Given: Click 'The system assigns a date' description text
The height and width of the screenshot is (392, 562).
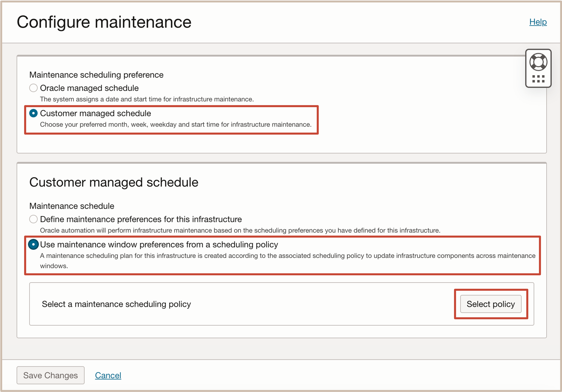Looking at the screenshot, I should coord(147,99).
